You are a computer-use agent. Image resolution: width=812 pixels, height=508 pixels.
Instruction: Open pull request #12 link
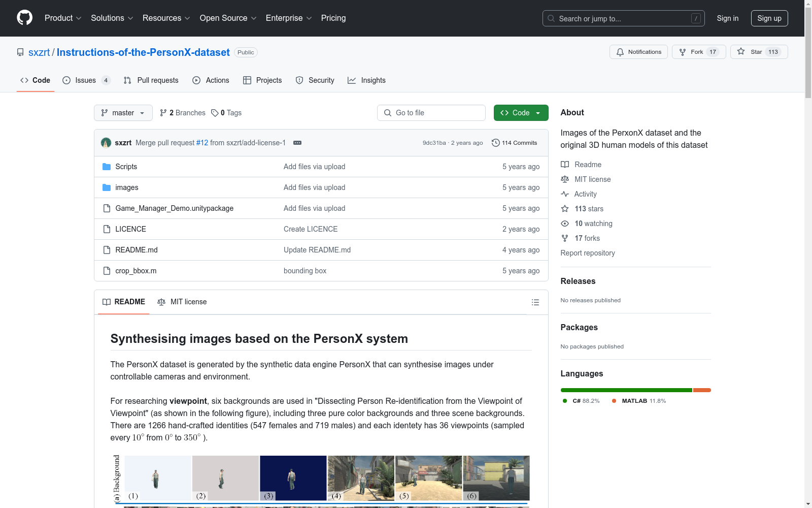tap(202, 143)
